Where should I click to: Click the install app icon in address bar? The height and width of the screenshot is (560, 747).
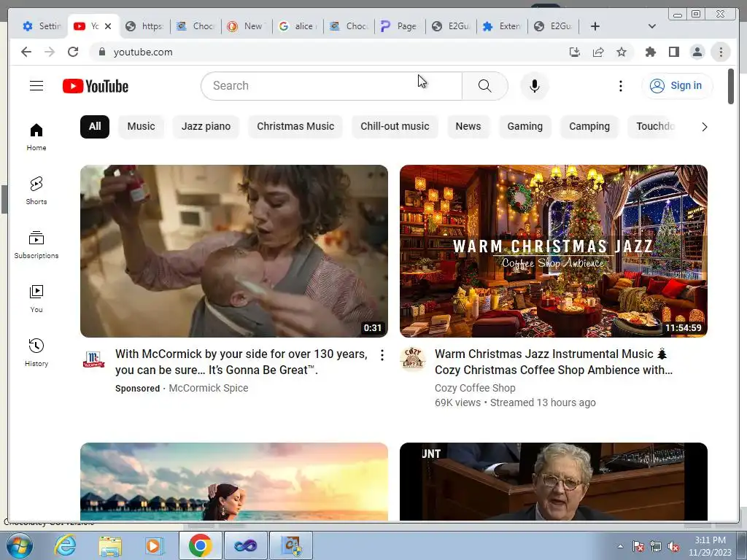point(575,52)
